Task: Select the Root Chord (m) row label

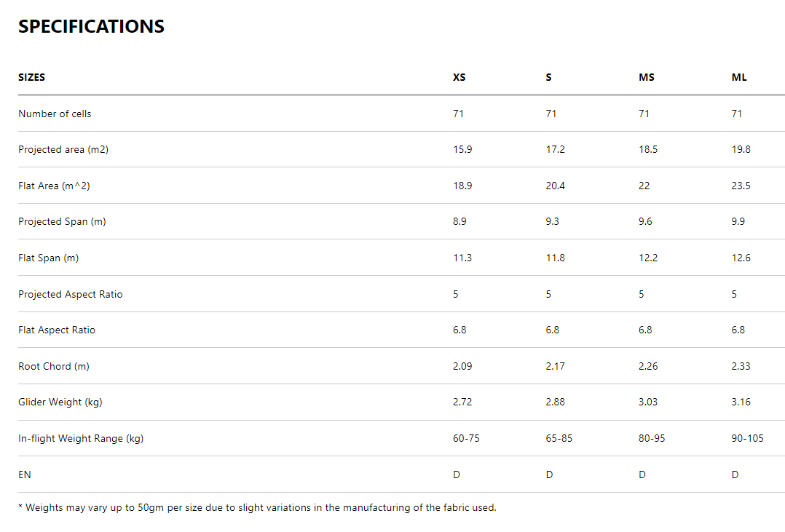Action: coord(53,366)
